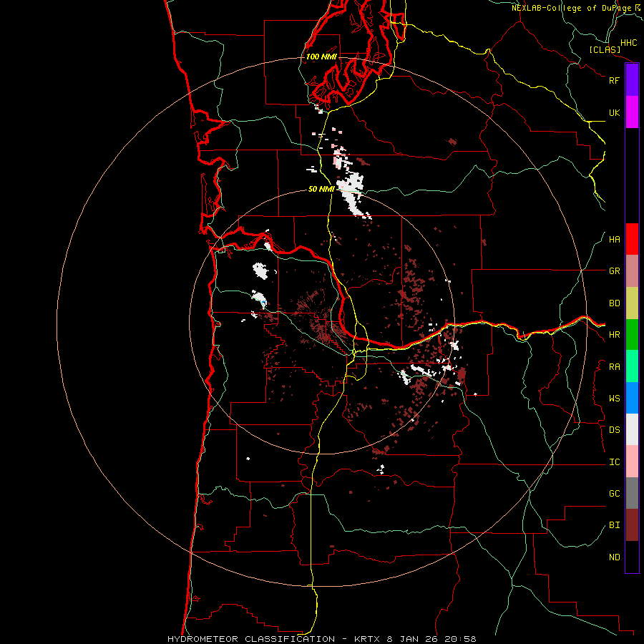Click the BI brown legend color block
Screen dimensions: 644x644
[x=632, y=525]
